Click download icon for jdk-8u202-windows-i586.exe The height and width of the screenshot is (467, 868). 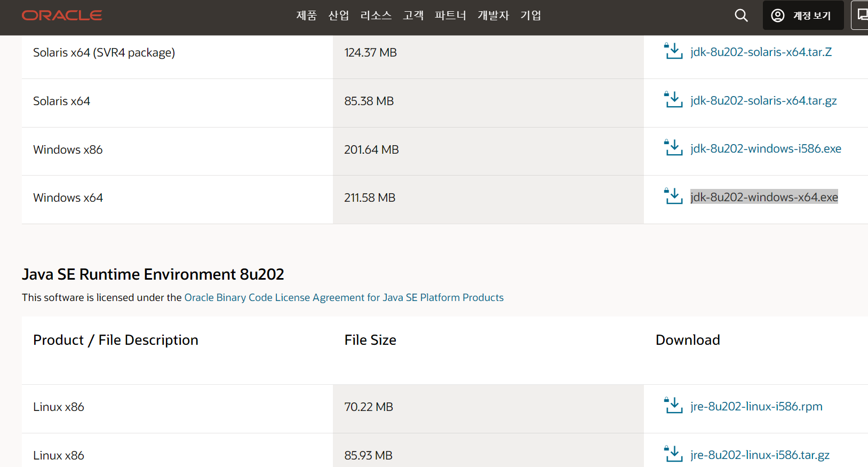pos(673,148)
